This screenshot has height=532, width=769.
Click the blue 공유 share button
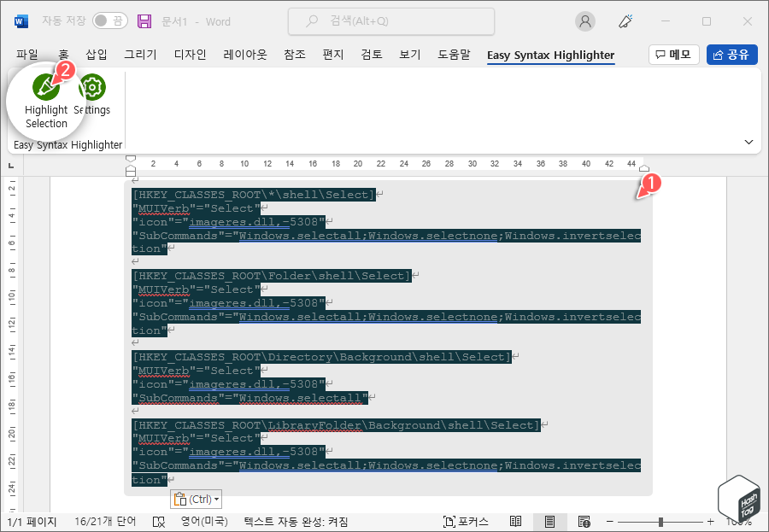[731, 55]
